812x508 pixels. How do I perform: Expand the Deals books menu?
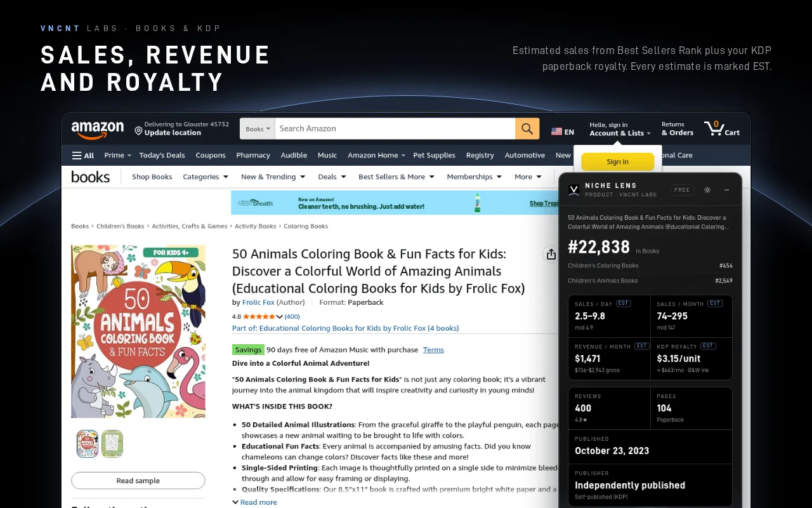pos(332,177)
